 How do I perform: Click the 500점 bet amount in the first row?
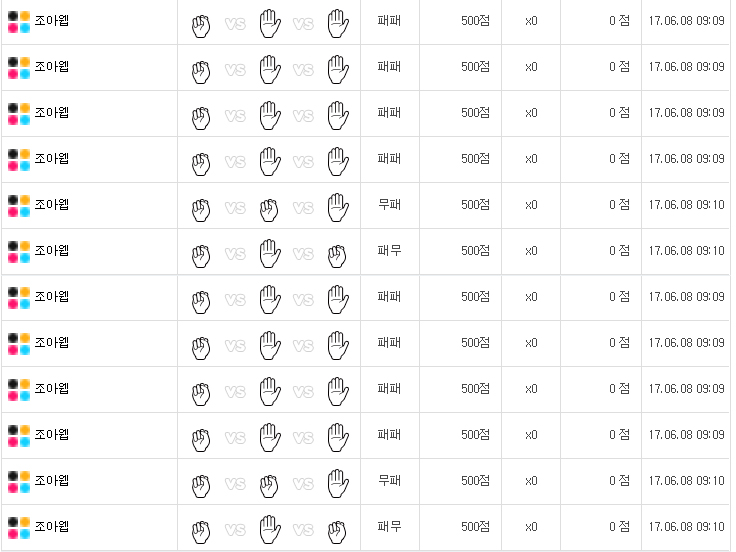pos(475,20)
